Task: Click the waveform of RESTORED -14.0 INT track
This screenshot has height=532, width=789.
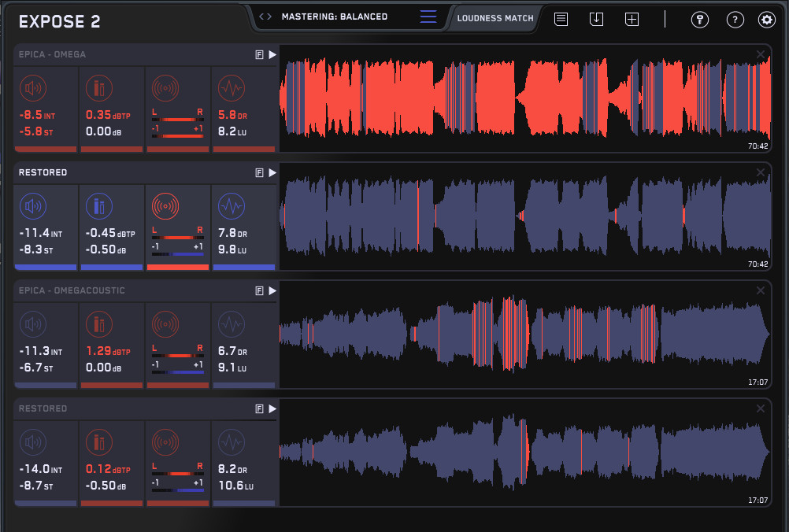Action: (x=525, y=453)
